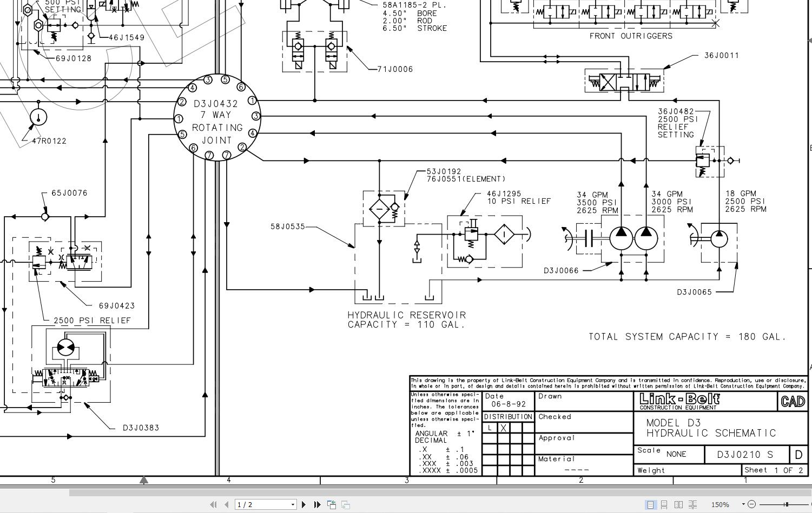Click the next view navigation icon
This screenshot has width=812, height=513.
[x=347, y=504]
